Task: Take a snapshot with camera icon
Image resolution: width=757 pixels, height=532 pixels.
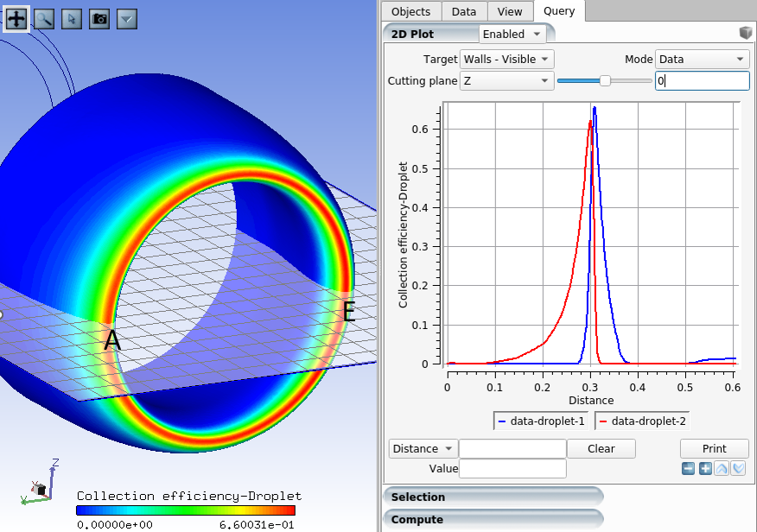Action: click(x=99, y=18)
